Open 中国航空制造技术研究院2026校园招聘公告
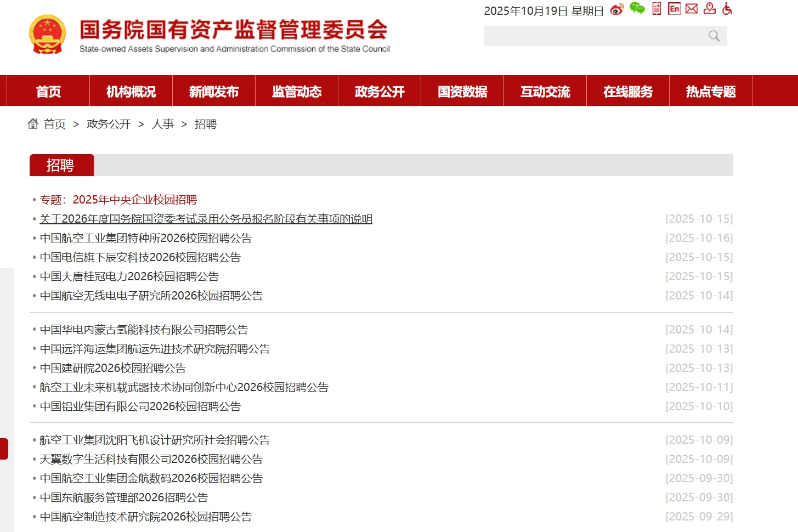This screenshot has width=798, height=532. [x=146, y=517]
